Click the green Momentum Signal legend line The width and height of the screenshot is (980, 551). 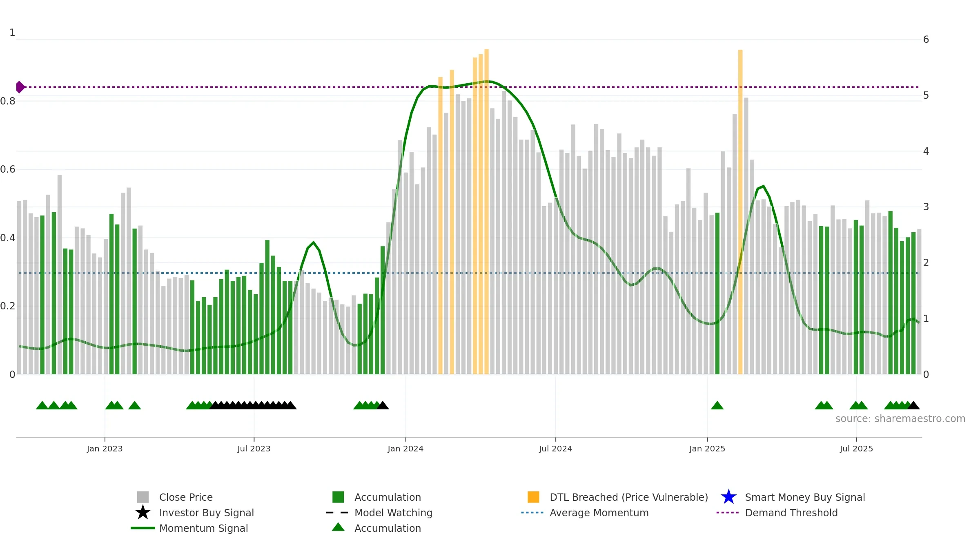[143, 528]
